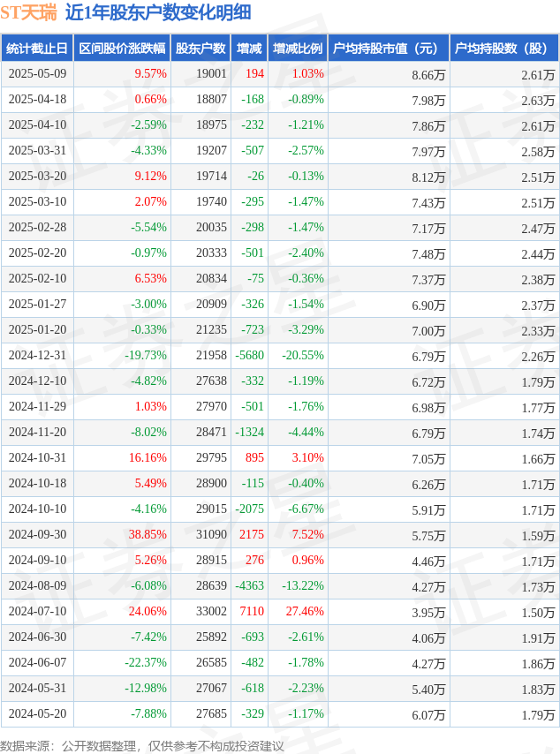Image resolution: width=560 pixels, height=754 pixels.
Task: Click the 增减比例 column header
Action: [298, 48]
